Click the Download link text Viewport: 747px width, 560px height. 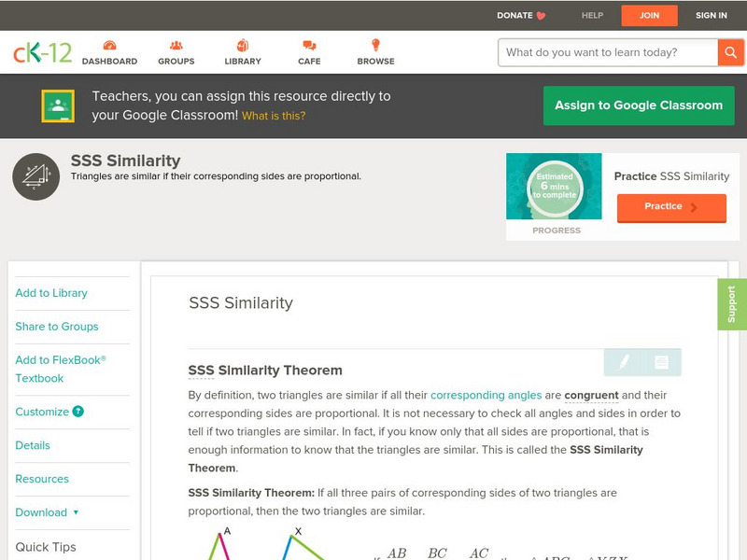click(x=41, y=512)
